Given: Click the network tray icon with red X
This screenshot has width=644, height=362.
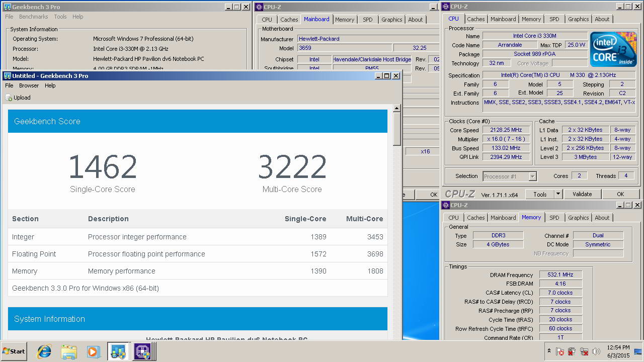Looking at the screenshot, I should click(x=584, y=351).
